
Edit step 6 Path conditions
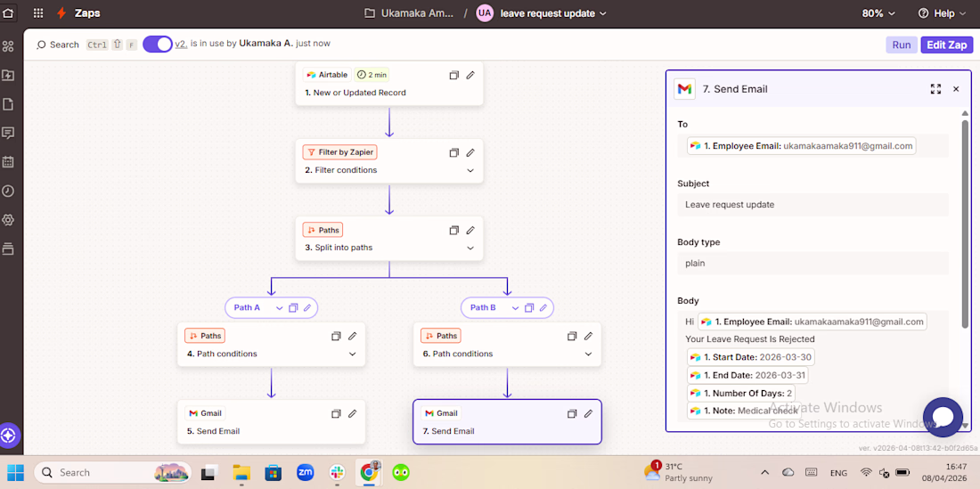[x=588, y=336]
